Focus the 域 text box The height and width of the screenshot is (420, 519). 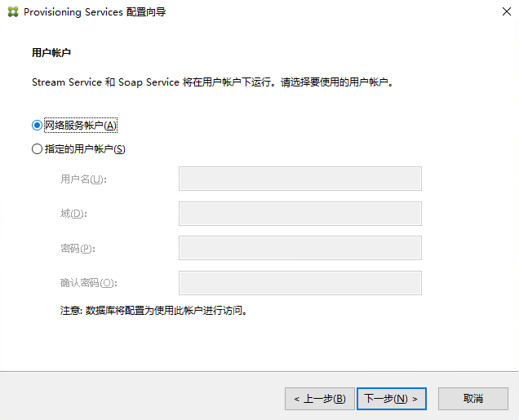299,214
